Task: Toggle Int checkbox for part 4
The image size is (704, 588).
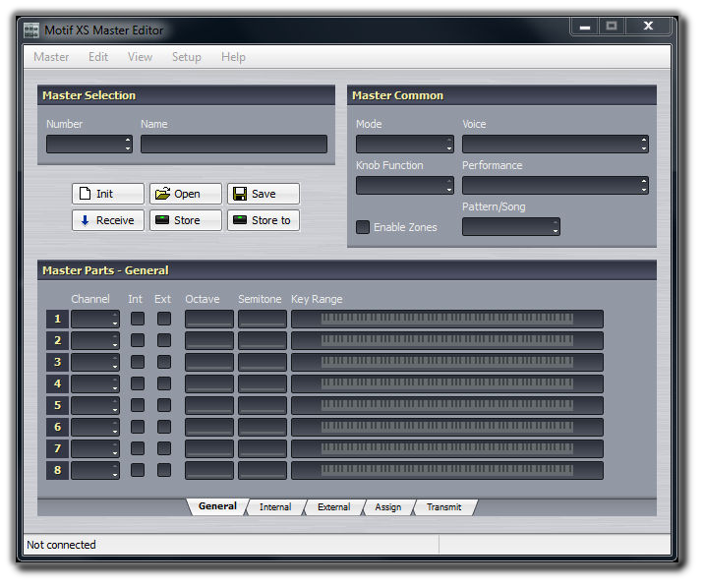Action: point(138,383)
